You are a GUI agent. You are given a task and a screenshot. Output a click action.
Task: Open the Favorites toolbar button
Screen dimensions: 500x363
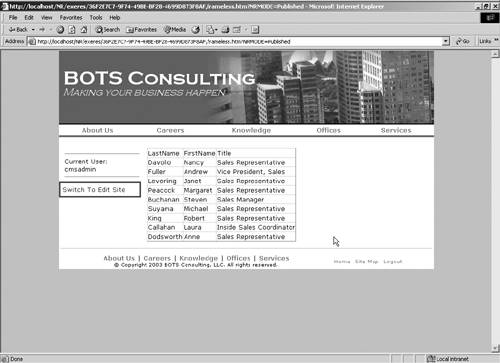[x=142, y=30]
